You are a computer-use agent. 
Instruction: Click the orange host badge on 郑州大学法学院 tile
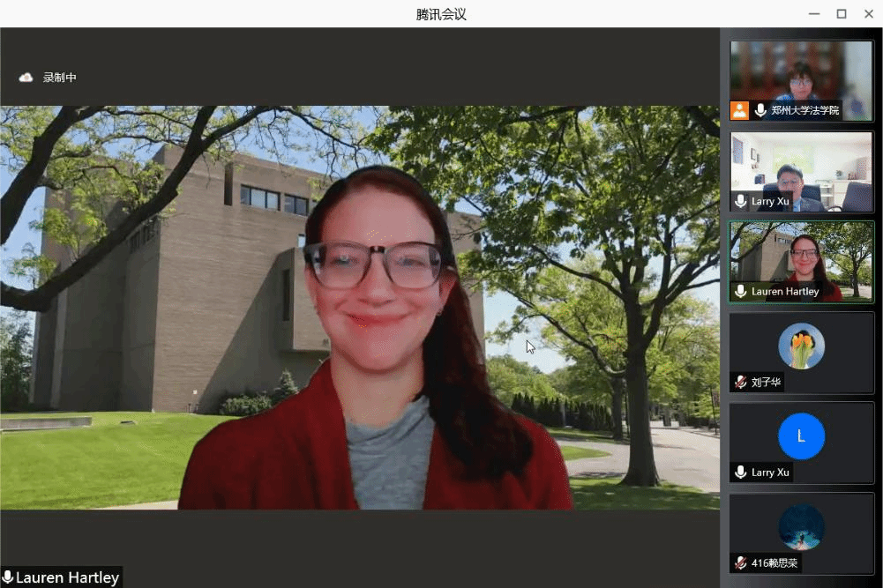pyautogui.click(x=739, y=110)
